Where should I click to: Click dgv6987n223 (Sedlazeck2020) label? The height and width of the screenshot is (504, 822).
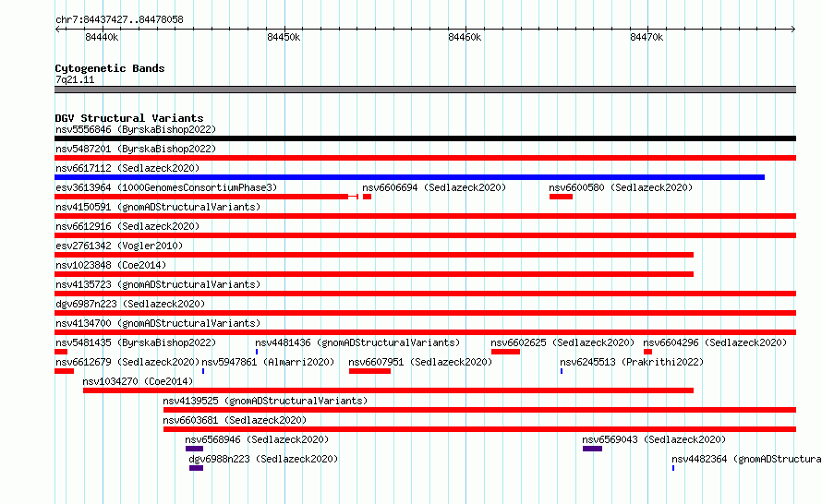pos(130,304)
